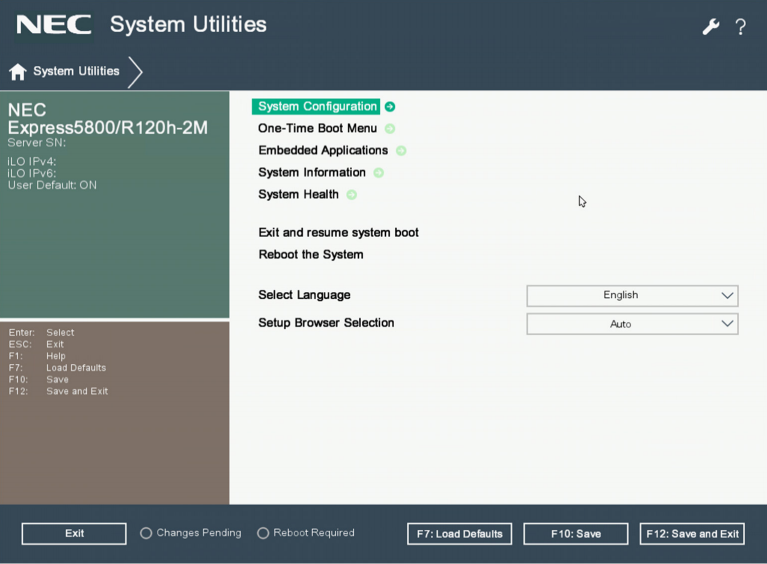
Task: Click the ESC: Exit help line
Action: coord(36,344)
